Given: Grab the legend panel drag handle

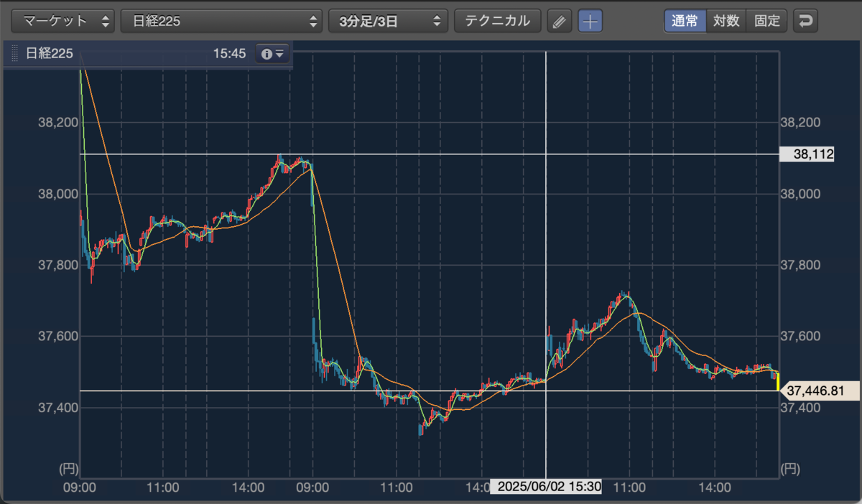Looking at the screenshot, I should [x=14, y=54].
